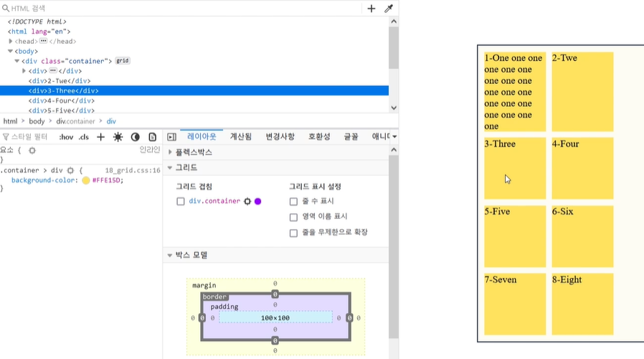The height and width of the screenshot is (359, 644).
Task: Click the background-color property name
Action: 43,180
